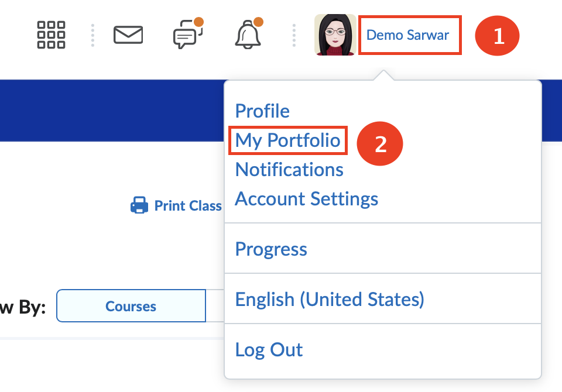The width and height of the screenshot is (562, 392).
Task: Click the View By label text
Action: point(23,307)
